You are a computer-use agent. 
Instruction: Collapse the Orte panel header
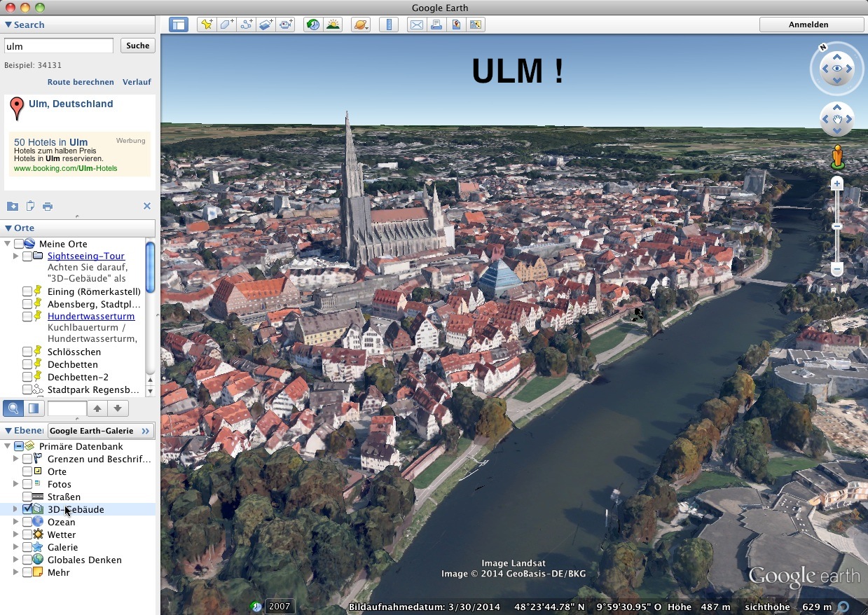(8, 228)
